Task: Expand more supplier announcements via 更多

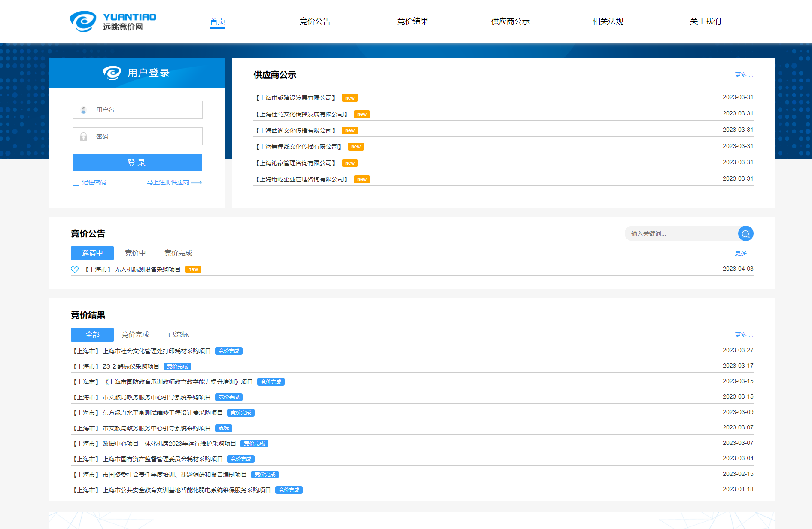Action: tap(743, 75)
